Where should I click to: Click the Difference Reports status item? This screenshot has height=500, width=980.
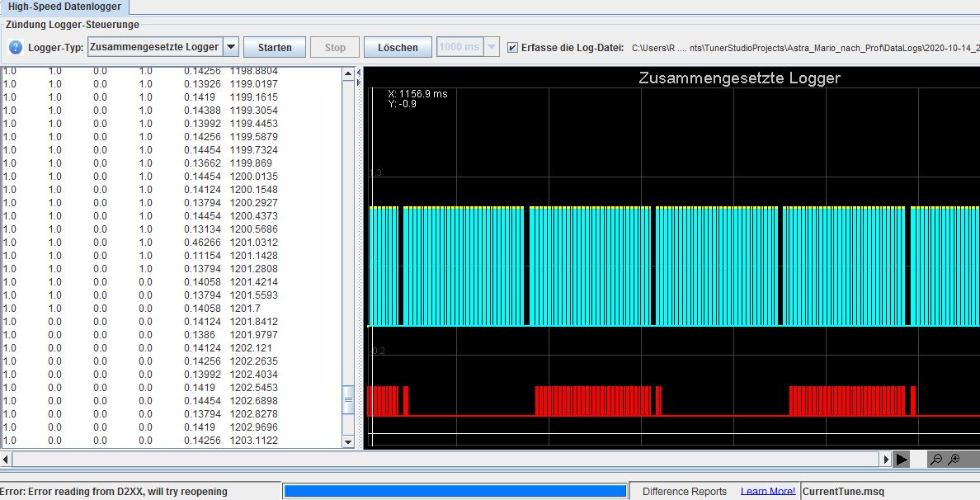click(685, 491)
